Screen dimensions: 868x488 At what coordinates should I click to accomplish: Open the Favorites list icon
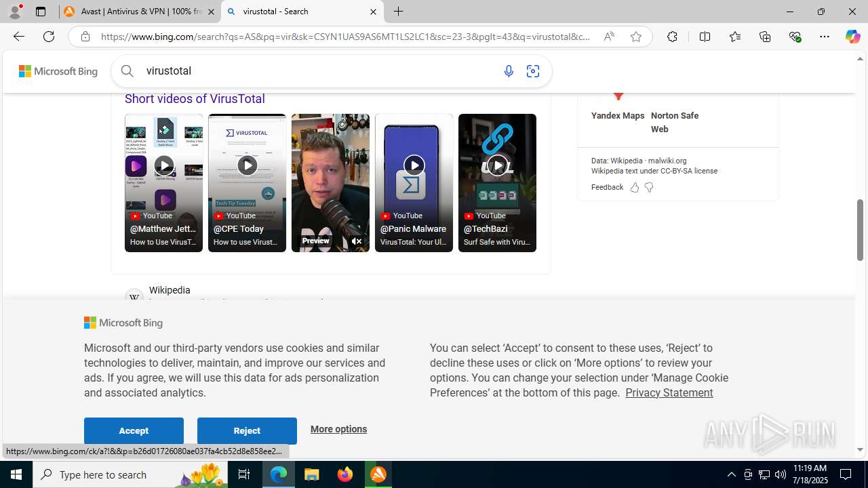click(x=734, y=37)
